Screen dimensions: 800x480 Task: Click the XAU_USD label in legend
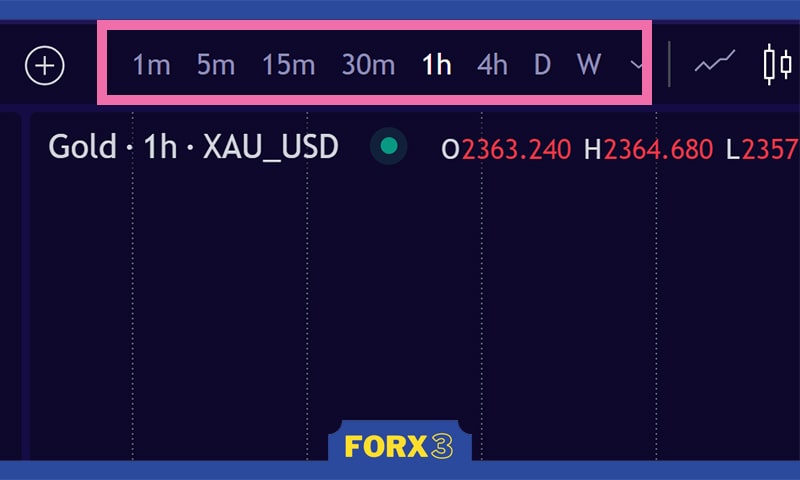point(270,148)
